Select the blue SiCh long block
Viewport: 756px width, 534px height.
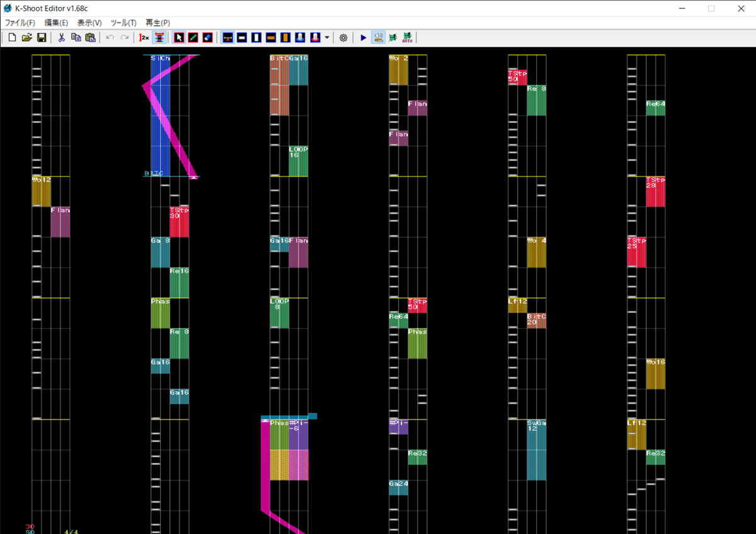pyautogui.click(x=161, y=115)
